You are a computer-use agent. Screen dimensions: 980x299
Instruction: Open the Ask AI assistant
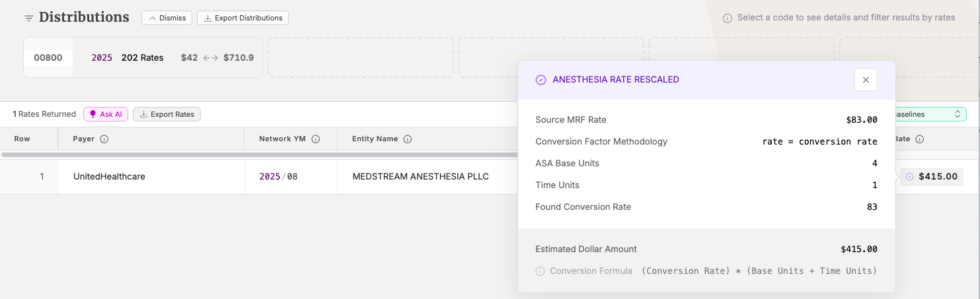(105, 114)
